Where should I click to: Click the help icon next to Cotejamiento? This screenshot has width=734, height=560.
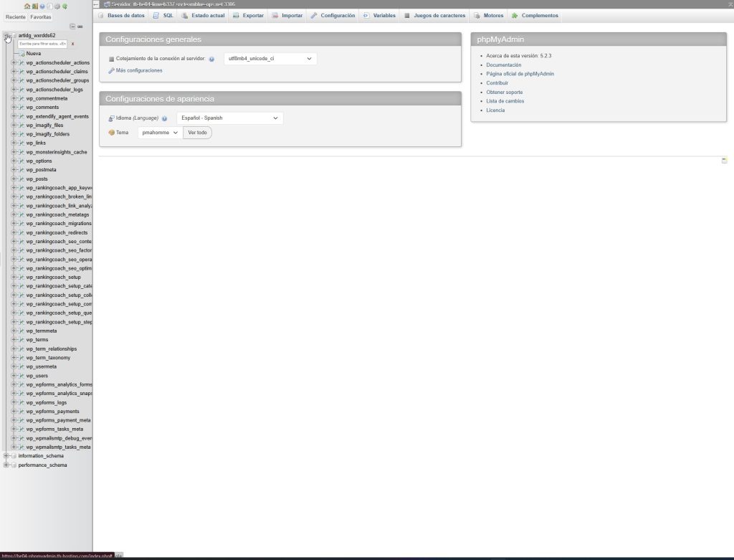click(x=211, y=59)
